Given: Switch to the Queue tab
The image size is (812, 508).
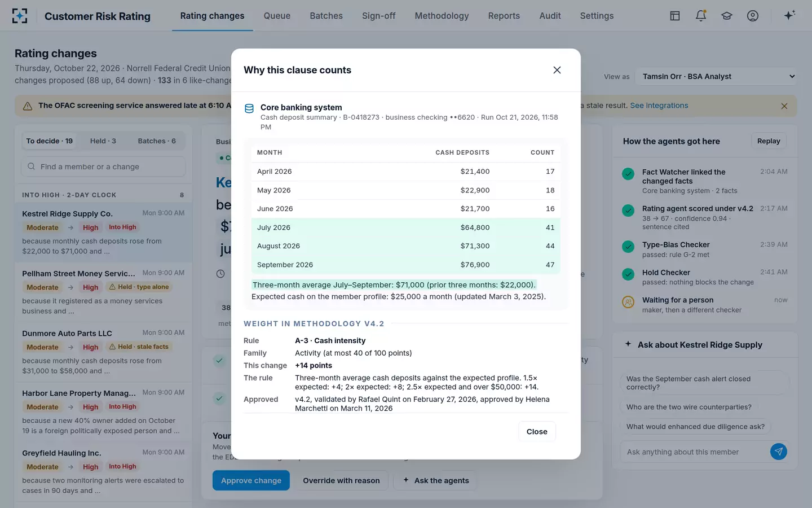Looking at the screenshot, I should coord(277,16).
